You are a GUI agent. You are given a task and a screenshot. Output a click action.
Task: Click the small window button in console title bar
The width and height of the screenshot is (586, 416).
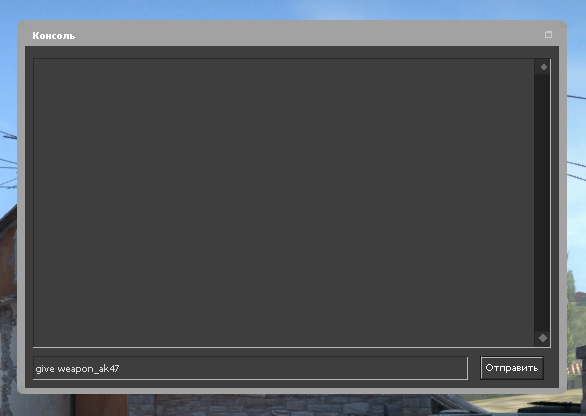[548, 35]
